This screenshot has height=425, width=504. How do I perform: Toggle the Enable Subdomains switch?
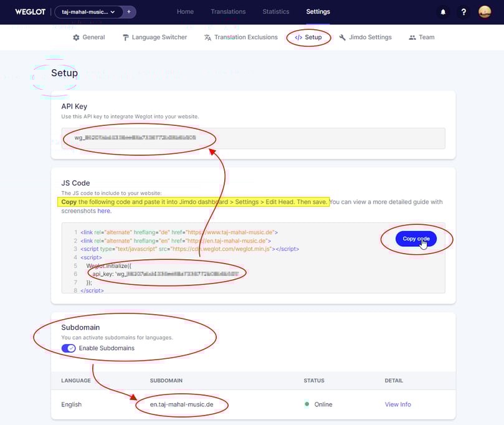tap(69, 348)
